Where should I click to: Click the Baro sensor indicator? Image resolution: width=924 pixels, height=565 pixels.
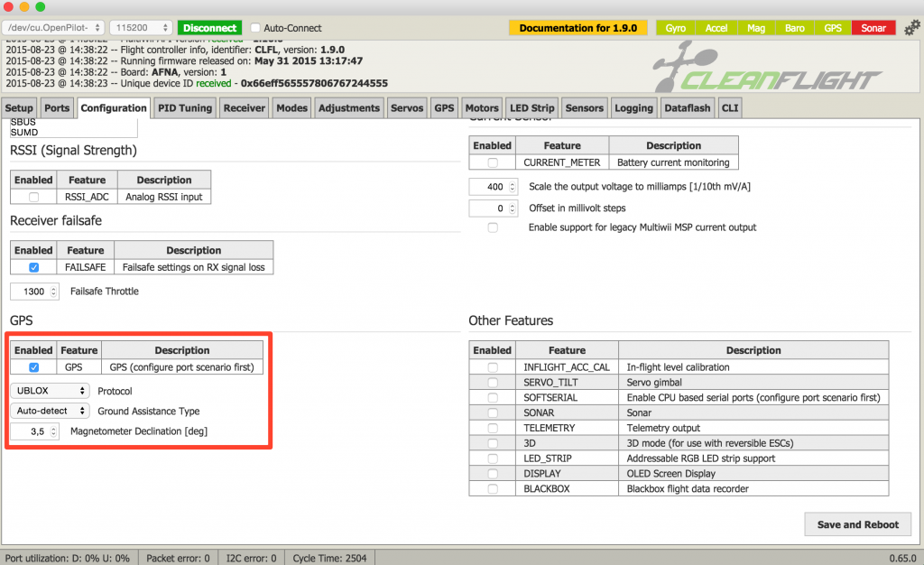pos(794,28)
